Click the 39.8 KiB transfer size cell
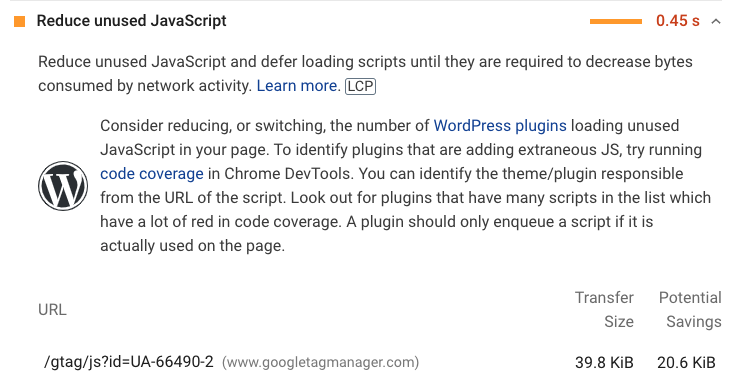Viewport: 739px width, 390px height. [x=604, y=362]
